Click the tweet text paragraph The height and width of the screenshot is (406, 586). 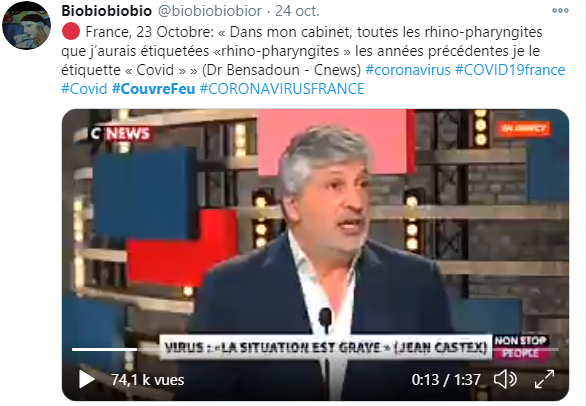click(313, 60)
